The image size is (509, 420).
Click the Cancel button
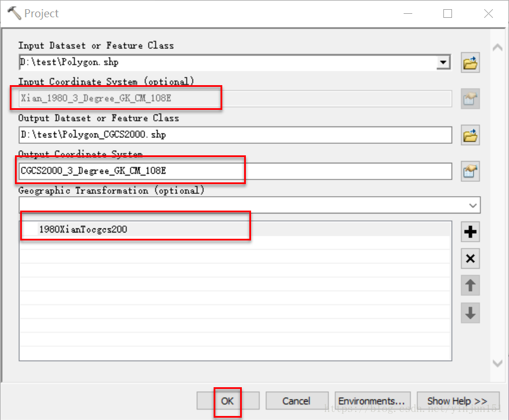[x=297, y=401]
